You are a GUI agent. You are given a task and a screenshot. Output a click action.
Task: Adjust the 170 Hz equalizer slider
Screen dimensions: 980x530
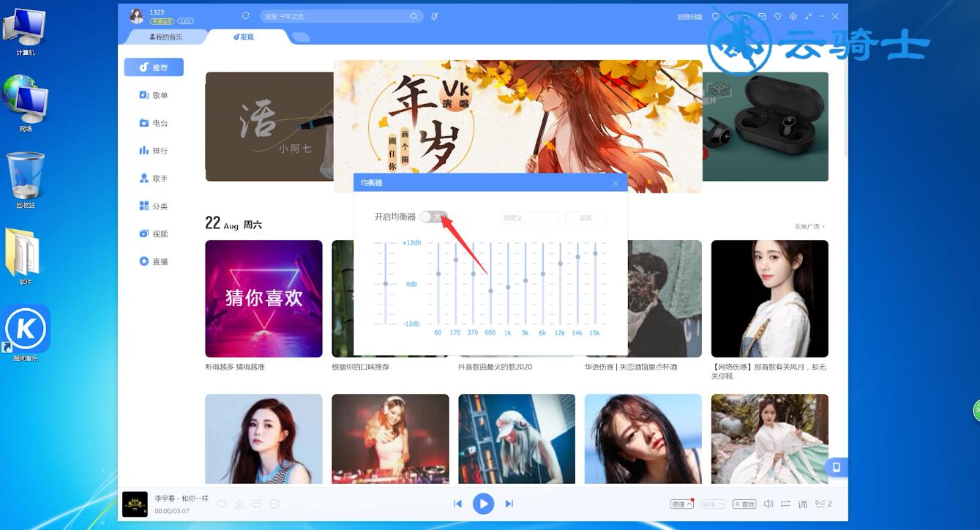pyautogui.click(x=455, y=283)
